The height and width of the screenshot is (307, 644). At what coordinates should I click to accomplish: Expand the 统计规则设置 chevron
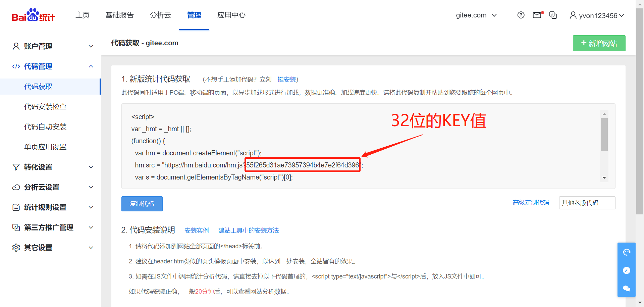point(91,207)
